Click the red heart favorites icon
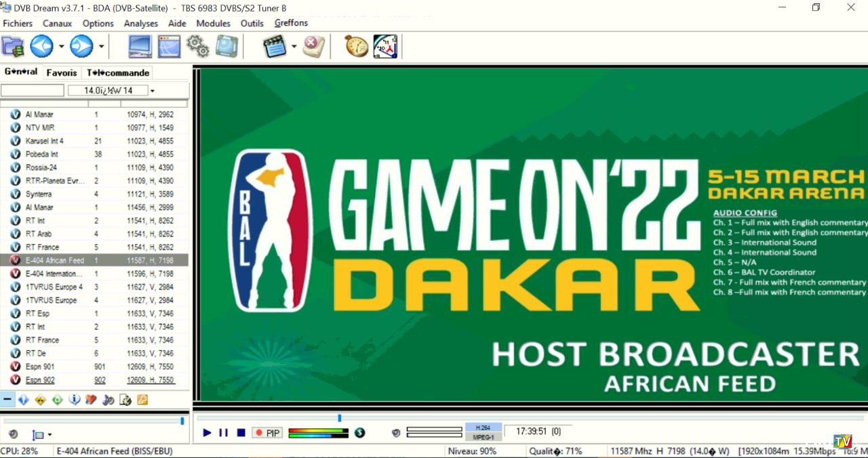The width and height of the screenshot is (868, 458). tap(91, 400)
